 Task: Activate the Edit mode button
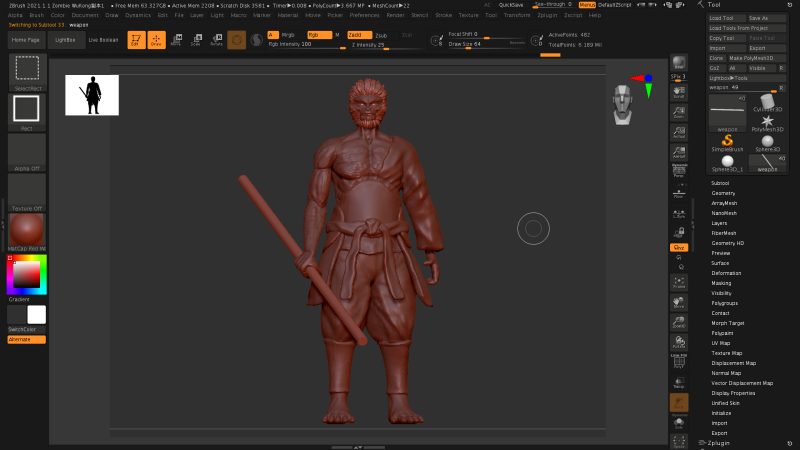136,40
